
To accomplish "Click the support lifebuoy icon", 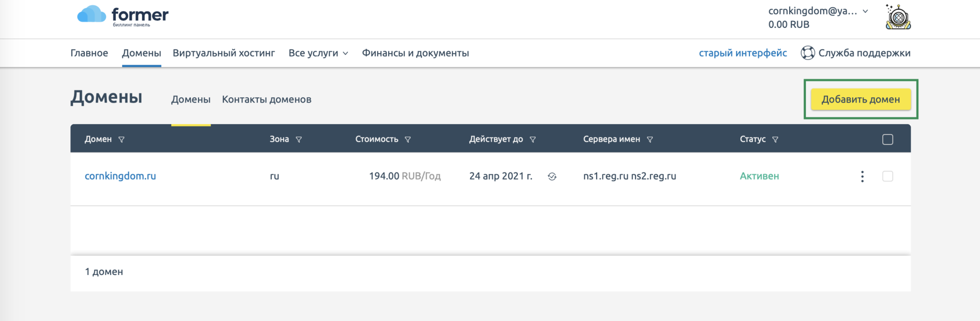I will tap(808, 53).
